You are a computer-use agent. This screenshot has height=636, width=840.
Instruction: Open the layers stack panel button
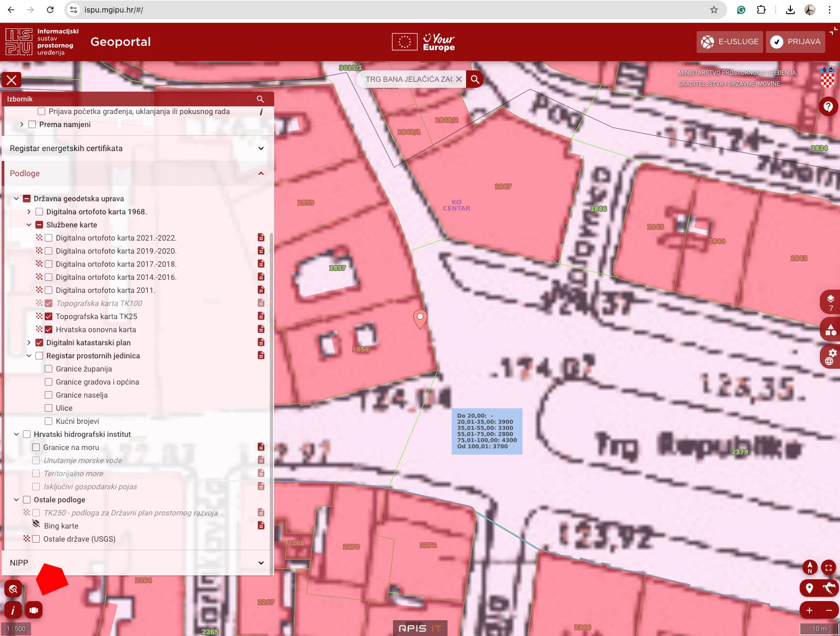coord(830,302)
